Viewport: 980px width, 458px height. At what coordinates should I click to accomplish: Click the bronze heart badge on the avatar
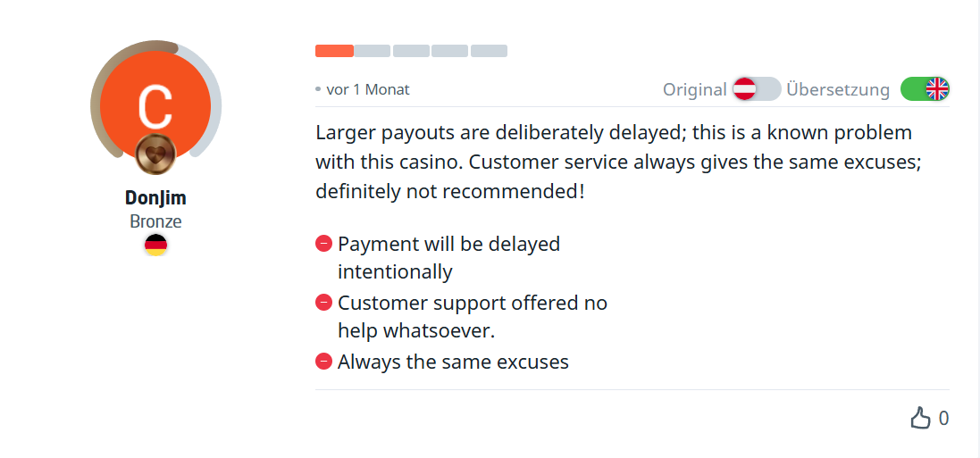click(x=155, y=154)
